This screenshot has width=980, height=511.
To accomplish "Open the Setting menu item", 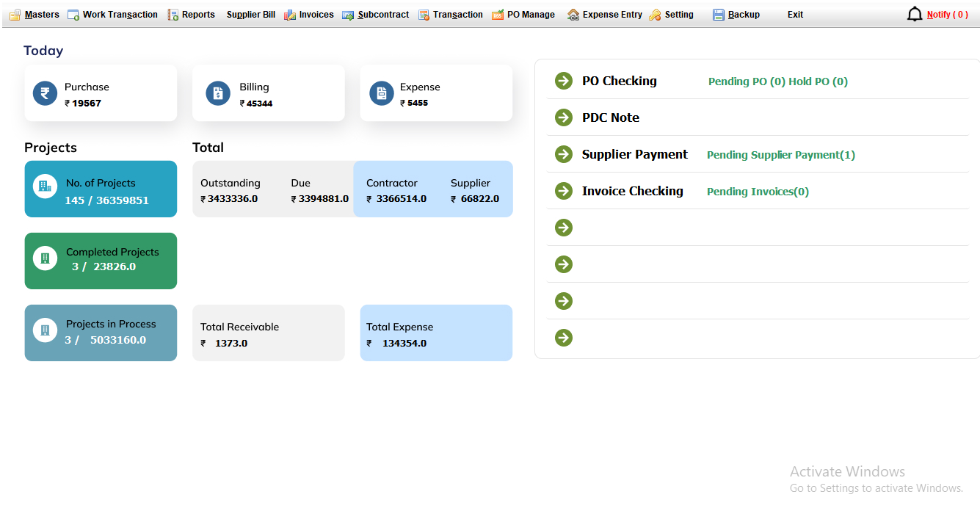I will click(672, 15).
